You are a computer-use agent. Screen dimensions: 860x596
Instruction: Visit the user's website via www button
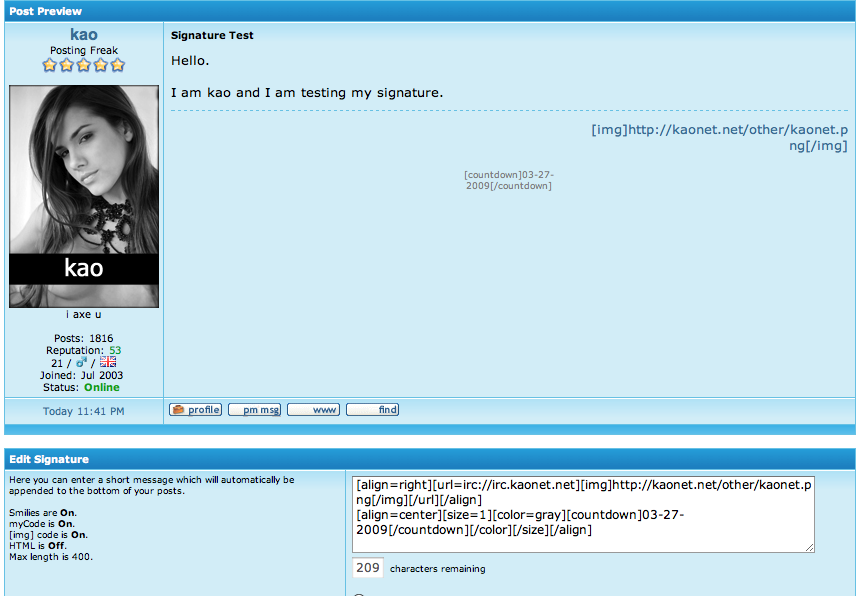click(313, 410)
